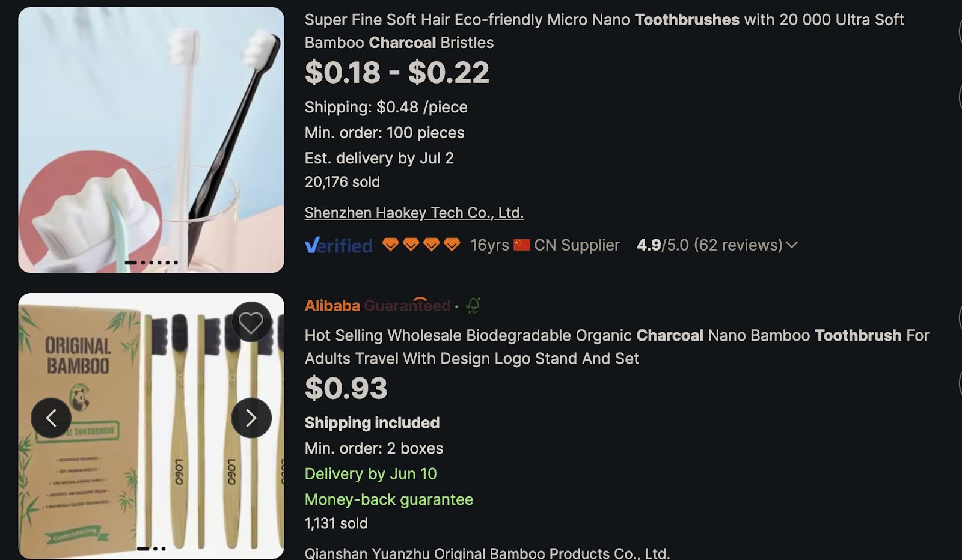Expand the 62 reviews dropdown
This screenshot has width=962, height=560.
[x=792, y=245]
